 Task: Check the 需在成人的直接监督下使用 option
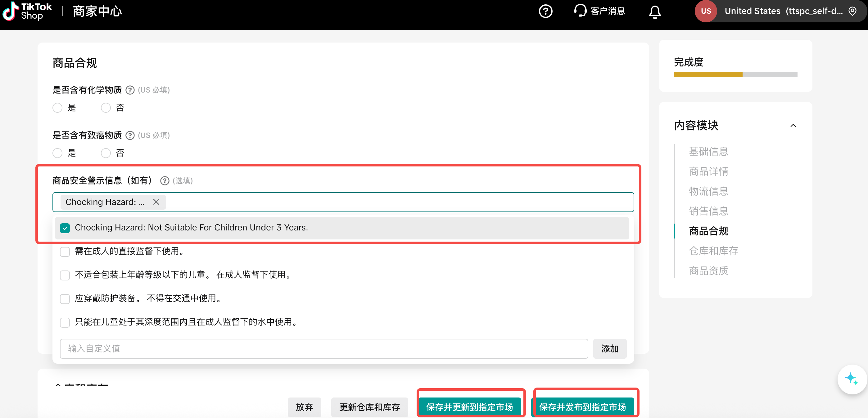(65, 252)
